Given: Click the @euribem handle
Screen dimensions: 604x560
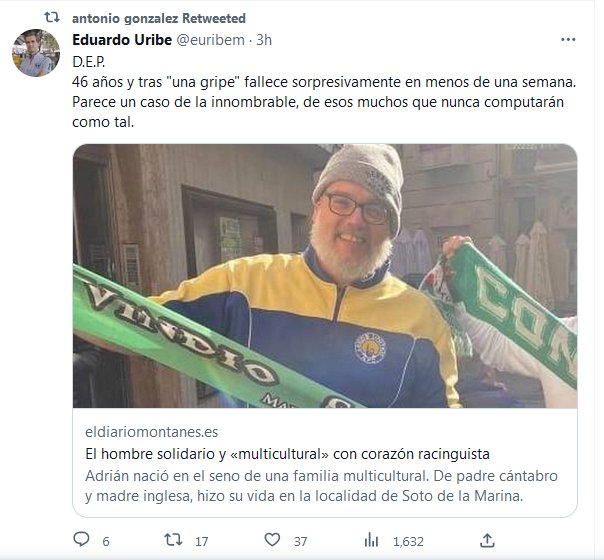Looking at the screenshot, I should coord(210,40).
